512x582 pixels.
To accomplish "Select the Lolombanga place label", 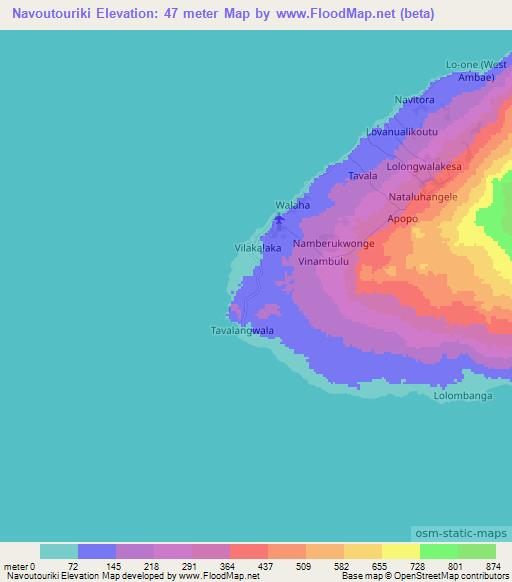I will point(463,396).
